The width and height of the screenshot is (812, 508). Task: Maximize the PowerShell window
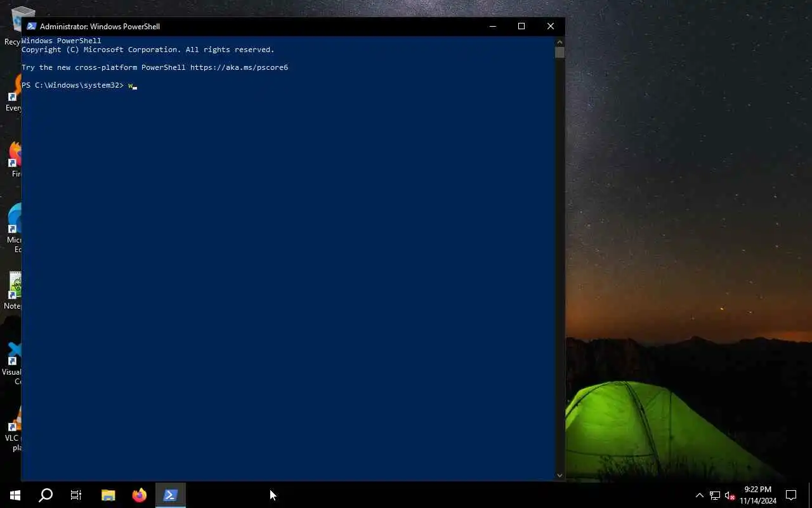[521, 26]
